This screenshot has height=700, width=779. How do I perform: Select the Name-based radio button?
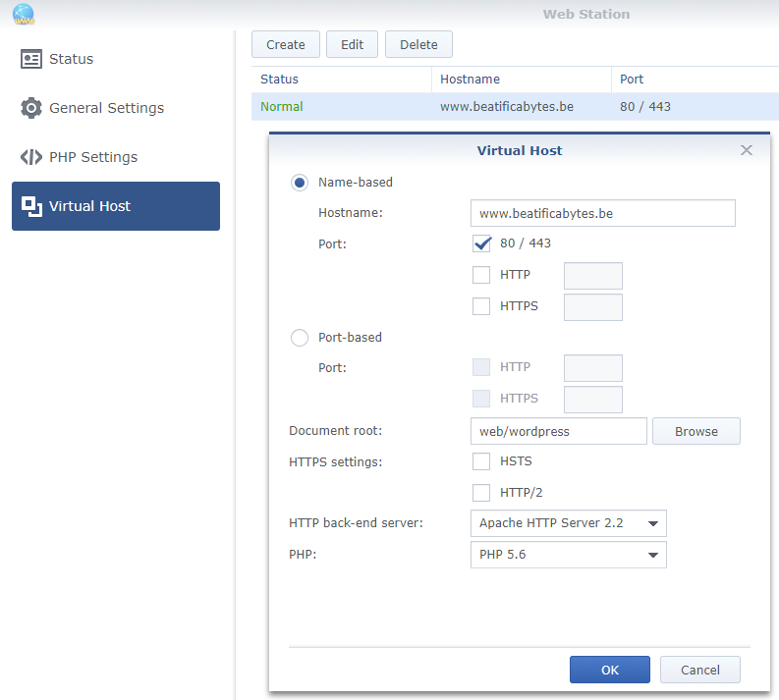[300, 183]
